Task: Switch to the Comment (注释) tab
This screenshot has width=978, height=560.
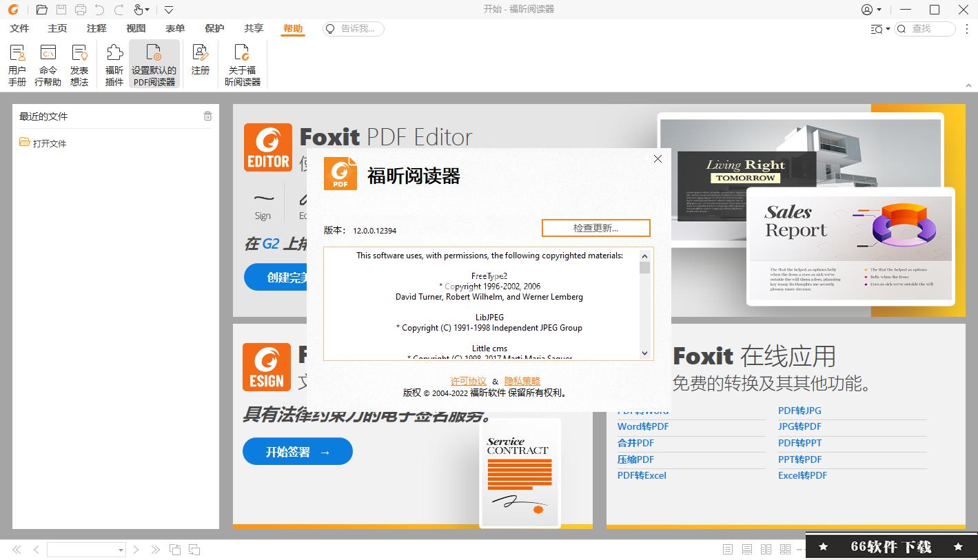Action: (x=96, y=28)
